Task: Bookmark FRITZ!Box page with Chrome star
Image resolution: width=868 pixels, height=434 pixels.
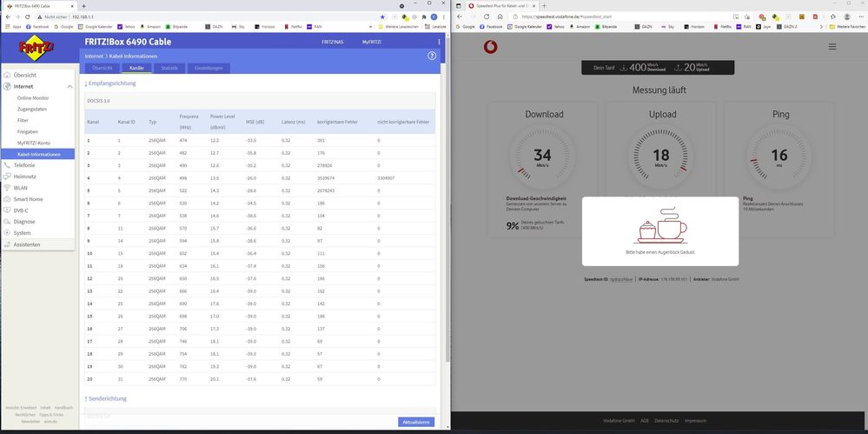Action: coord(382,17)
